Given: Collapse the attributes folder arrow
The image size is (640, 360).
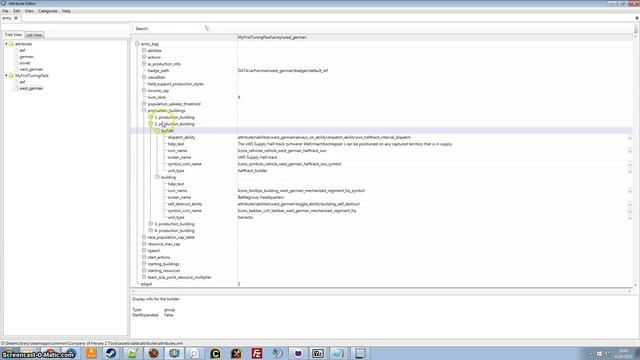Looking at the screenshot, I should [6, 44].
